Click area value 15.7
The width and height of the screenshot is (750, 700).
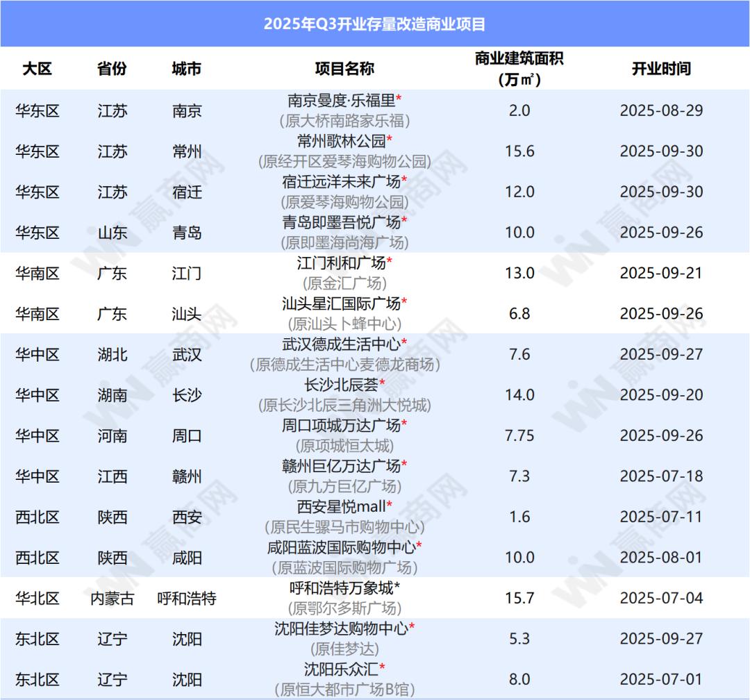pyautogui.click(x=519, y=599)
